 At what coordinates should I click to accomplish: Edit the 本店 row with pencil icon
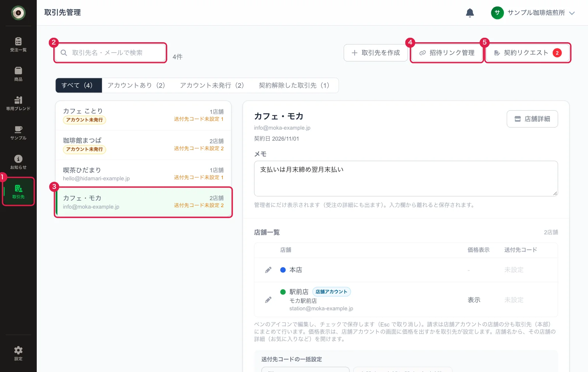point(268,270)
